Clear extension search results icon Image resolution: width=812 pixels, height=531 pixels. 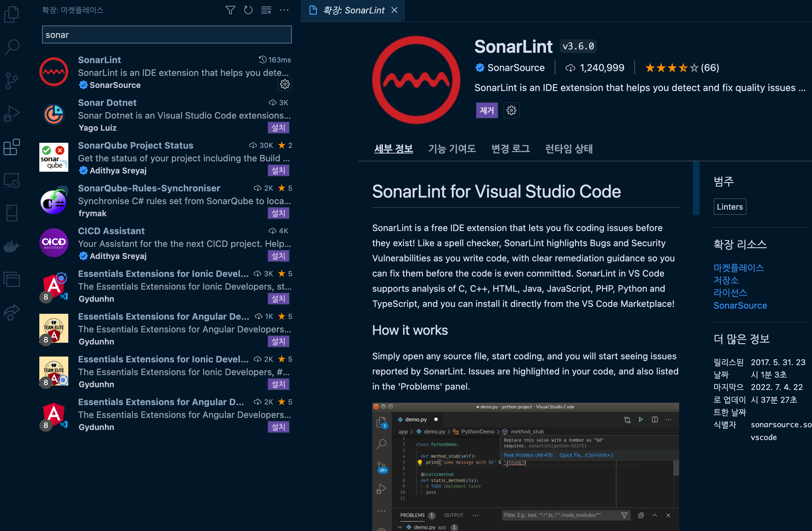[x=266, y=10]
